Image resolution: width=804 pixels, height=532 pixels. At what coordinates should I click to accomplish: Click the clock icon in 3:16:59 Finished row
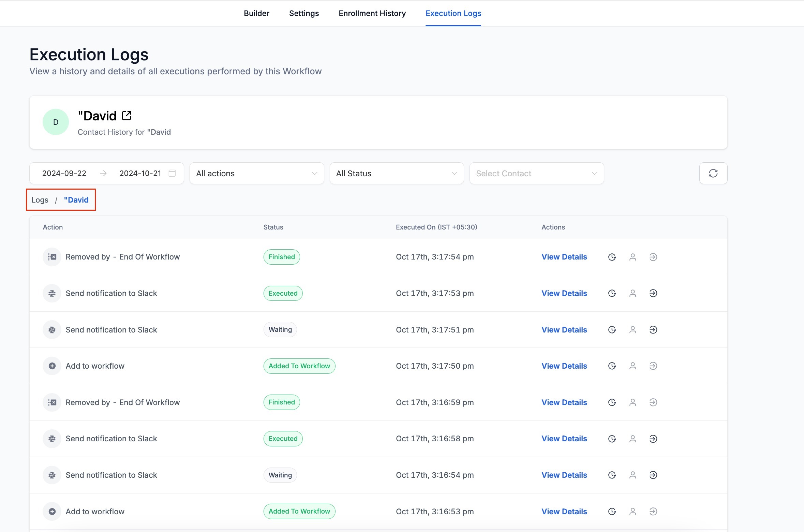612,402
